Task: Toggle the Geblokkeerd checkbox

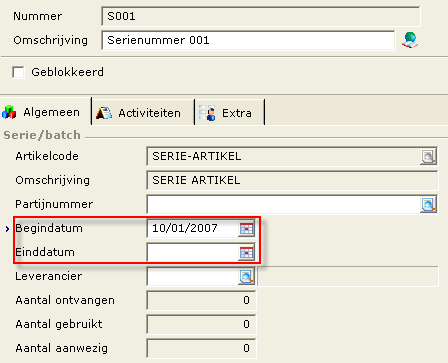Action: 18,72
